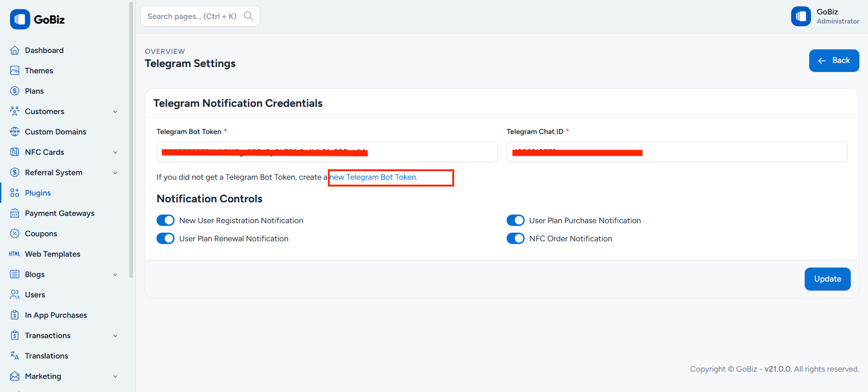Viewport: 868px width, 392px height.
Task: Click the Telegram Settings heading
Action: coord(190,63)
